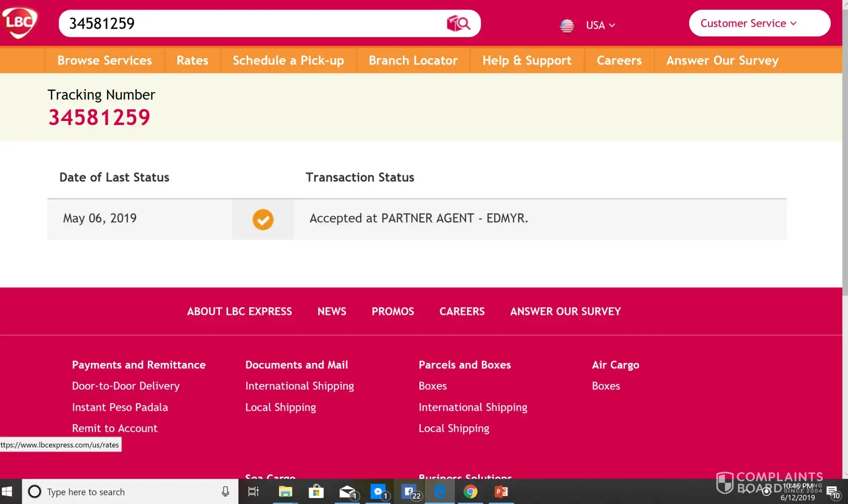The image size is (848, 504).
Task: Open PowerPoint from the taskbar
Action: click(501, 491)
